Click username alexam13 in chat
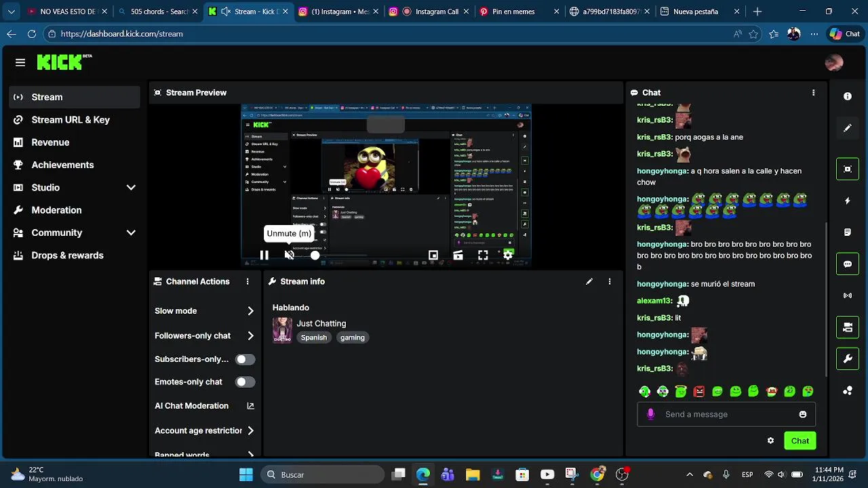 tap(654, 301)
